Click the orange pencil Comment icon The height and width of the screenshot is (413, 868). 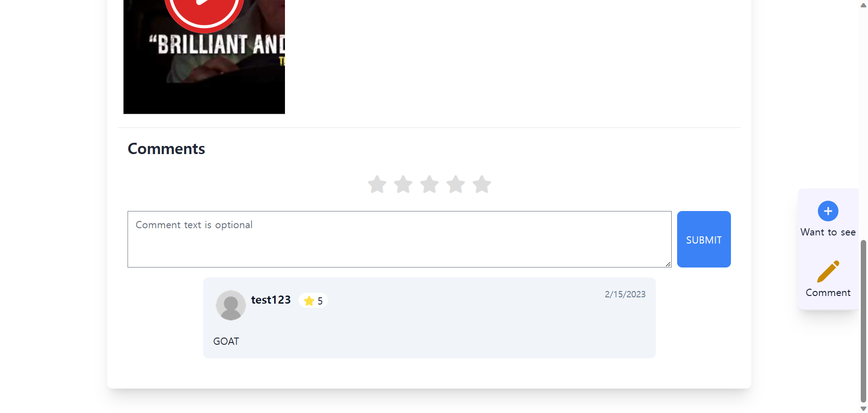click(828, 272)
